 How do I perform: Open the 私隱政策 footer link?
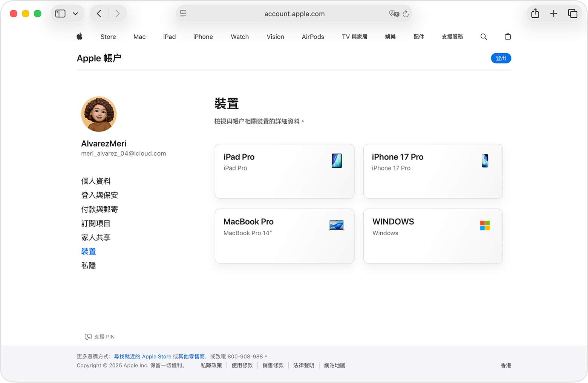click(x=211, y=365)
